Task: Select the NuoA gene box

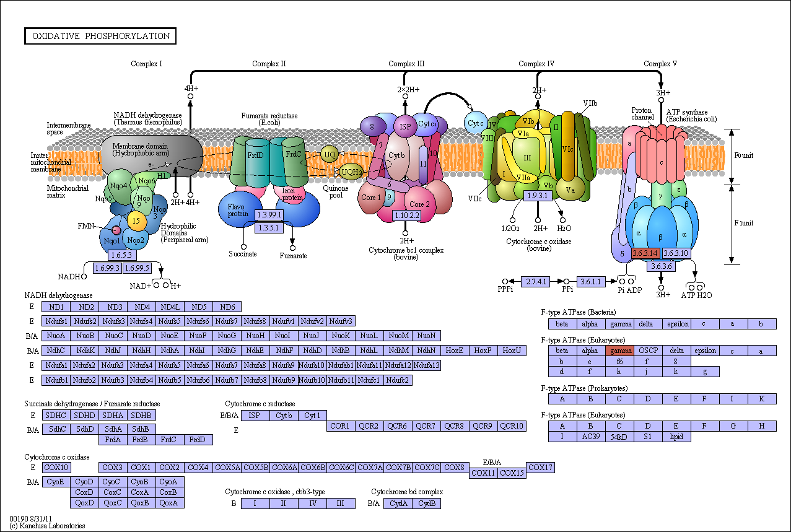Action: click(56, 336)
